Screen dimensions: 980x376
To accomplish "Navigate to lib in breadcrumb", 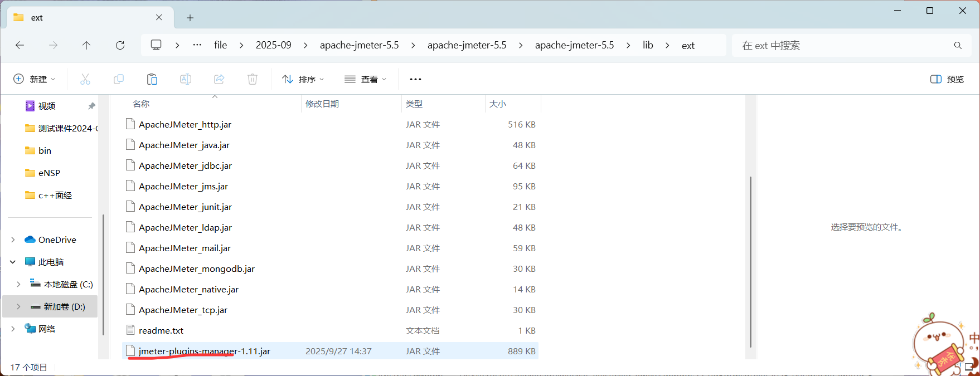I will tap(648, 45).
